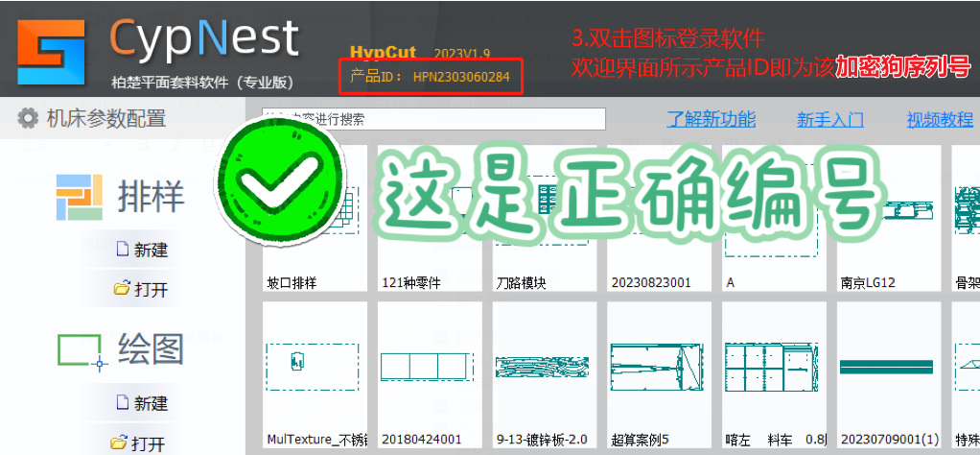This screenshot has width=980, height=455.
Task: Open the 9-13-镀锌板-2.0 file thumbnail
Action: point(545,375)
